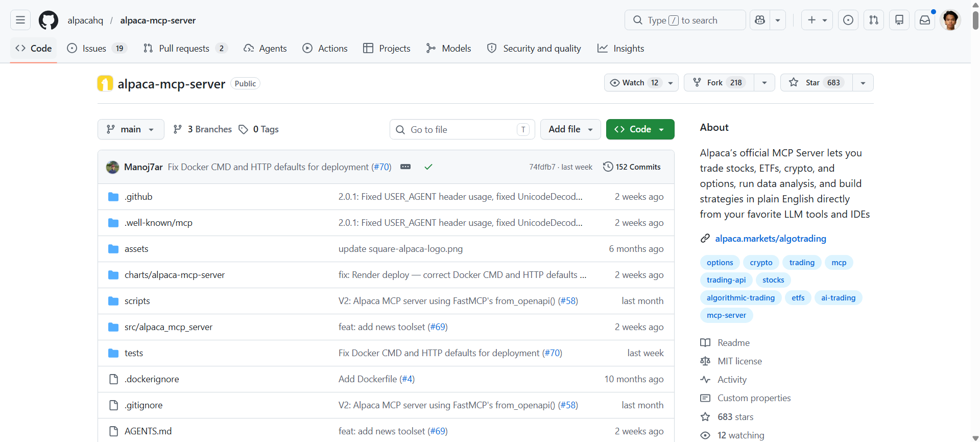
Task: Open your issues icon in header
Action: tap(848, 20)
